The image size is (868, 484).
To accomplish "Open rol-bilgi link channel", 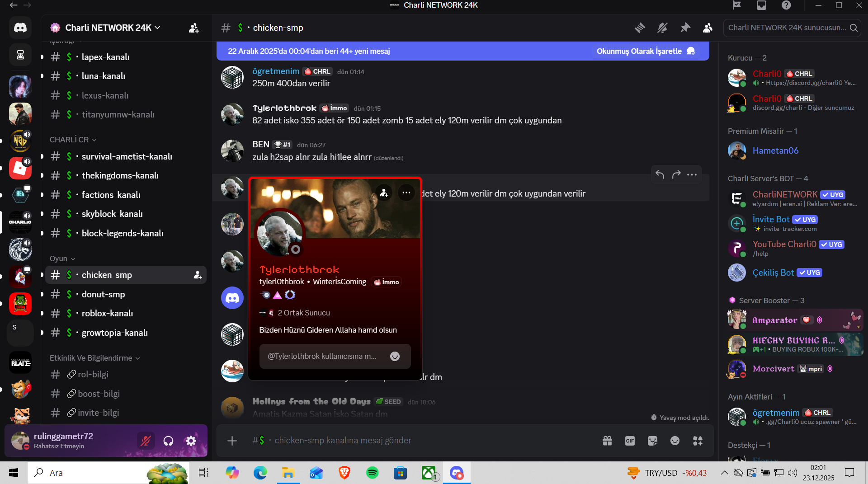I will (x=126, y=375).
